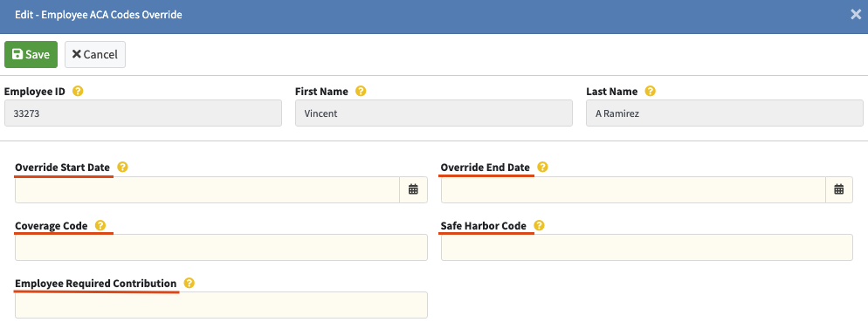Click the 'First Name' label

coord(321,92)
